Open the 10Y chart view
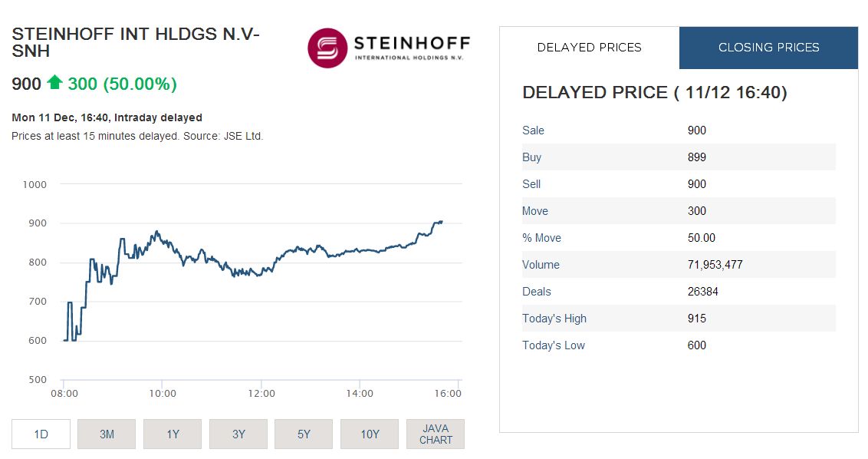 [370, 434]
